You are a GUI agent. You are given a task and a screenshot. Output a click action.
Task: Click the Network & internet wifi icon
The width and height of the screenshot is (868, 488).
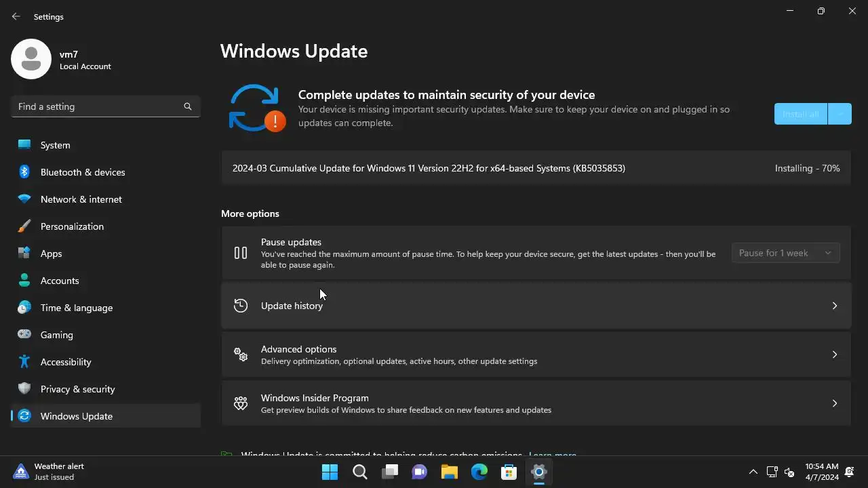pos(24,199)
